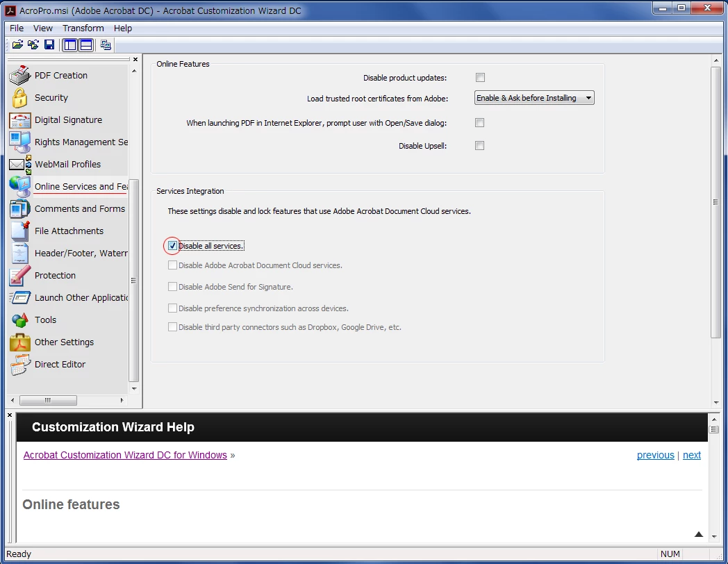Open Acrobat Customization Wizard DC for Windows link

125,455
